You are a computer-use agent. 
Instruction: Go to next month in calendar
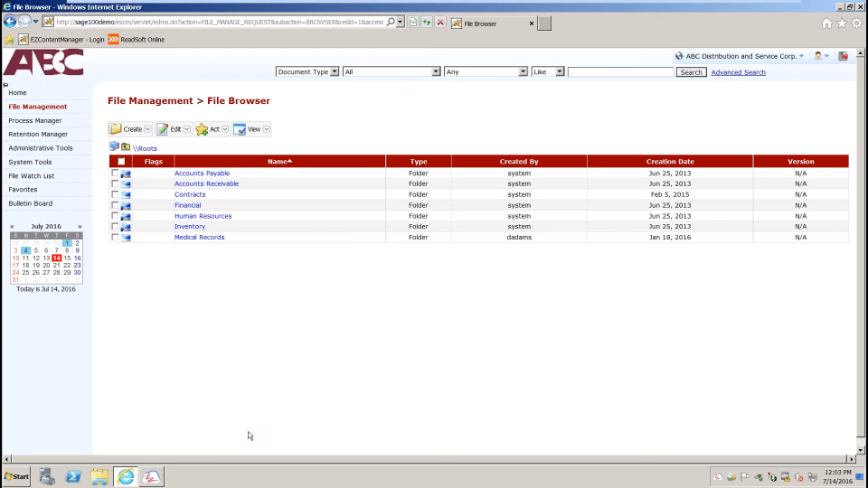pos(80,226)
